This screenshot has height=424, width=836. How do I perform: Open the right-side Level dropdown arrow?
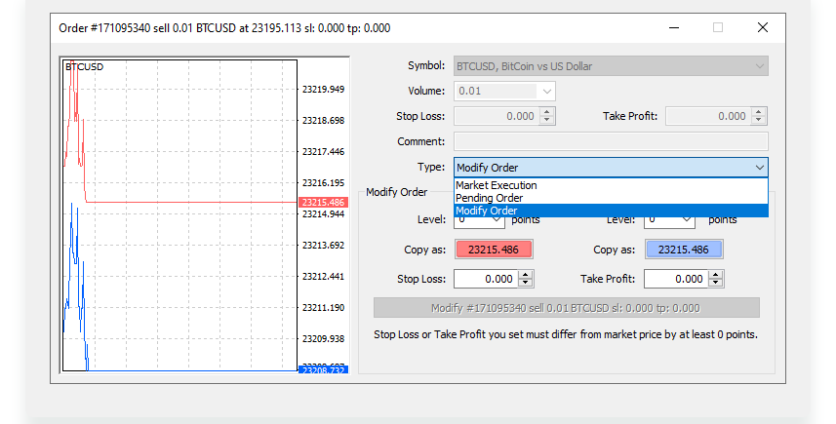[687, 219]
